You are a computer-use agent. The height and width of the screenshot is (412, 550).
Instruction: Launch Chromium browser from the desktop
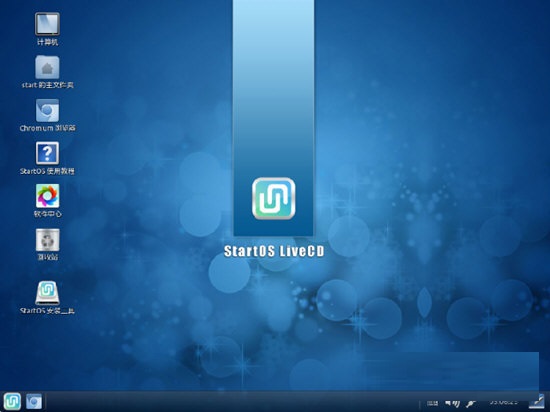47,110
